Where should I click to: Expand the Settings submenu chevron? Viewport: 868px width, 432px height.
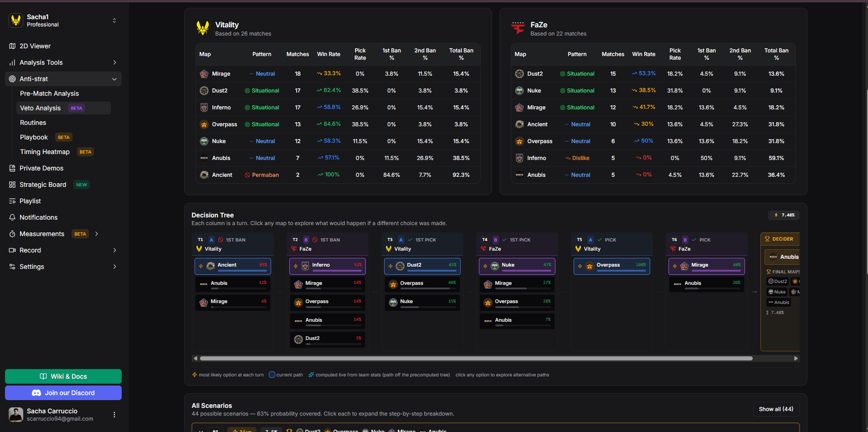(x=114, y=267)
